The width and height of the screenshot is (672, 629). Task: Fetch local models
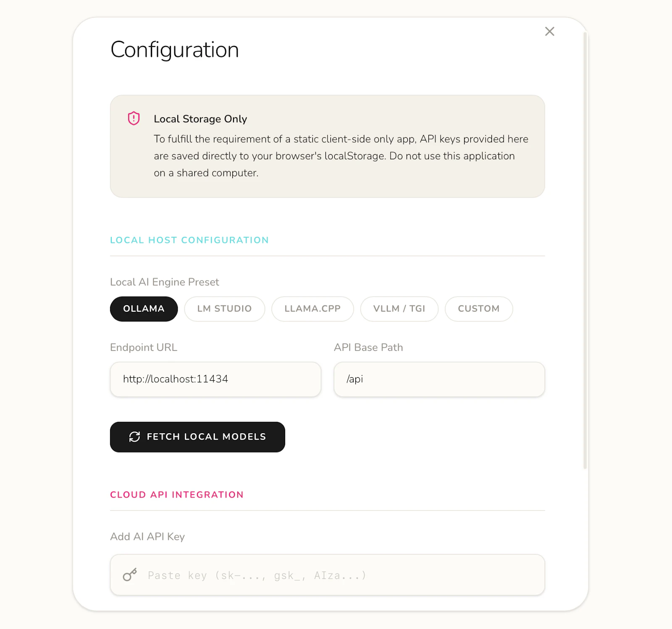click(x=197, y=437)
